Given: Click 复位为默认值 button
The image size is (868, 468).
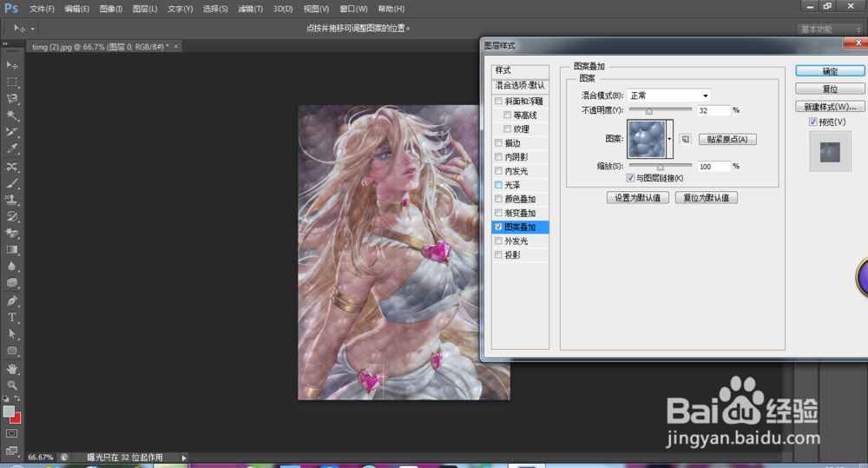Looking at the screenshot, I should click(707, 198).
